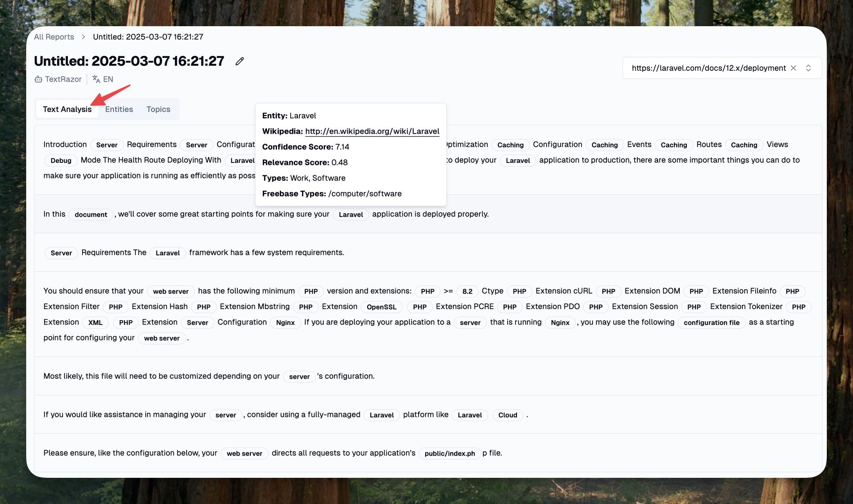Open the Laravel Wikipedia link in the tooltip

[x=372, y=131]
